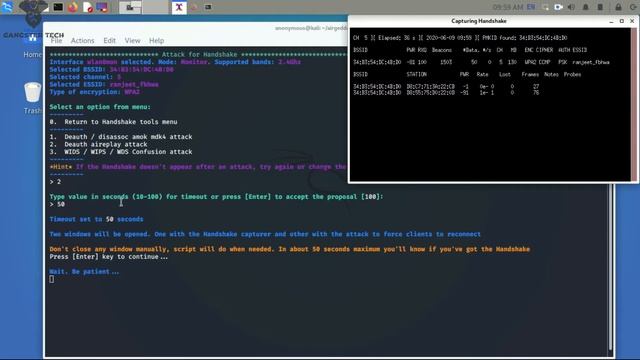Viewport: 640px width, 360px height.
Task: Click the 'BSSID STATION PWR Rate' header row
Action: (x=467, y=74)
